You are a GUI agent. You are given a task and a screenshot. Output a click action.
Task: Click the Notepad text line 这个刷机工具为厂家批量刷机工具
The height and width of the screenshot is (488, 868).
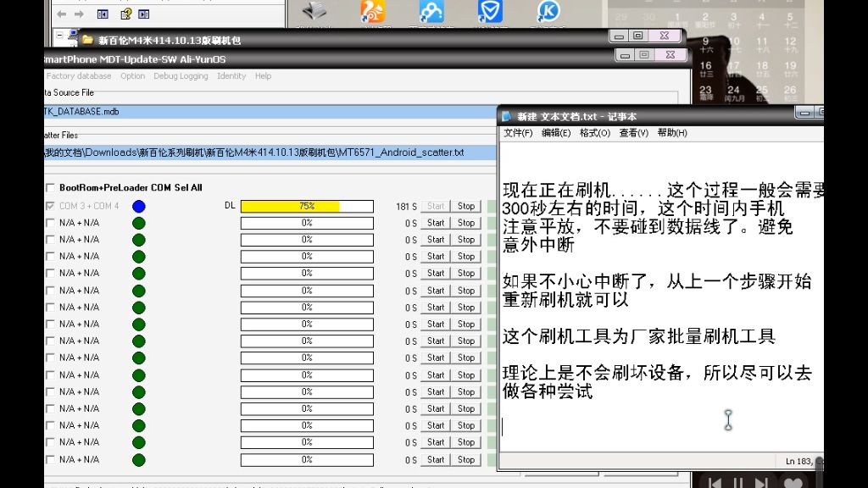pyautogui.click(x=639, y=336)
